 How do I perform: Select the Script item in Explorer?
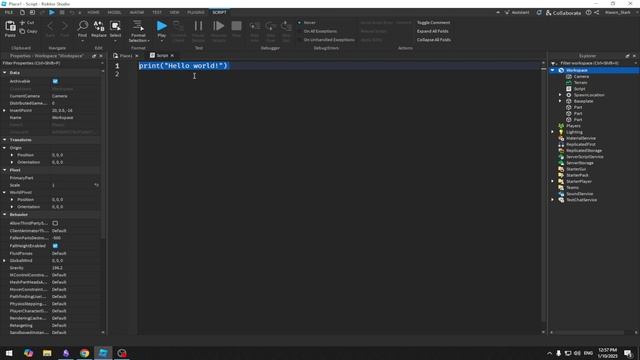coord(580,89)
